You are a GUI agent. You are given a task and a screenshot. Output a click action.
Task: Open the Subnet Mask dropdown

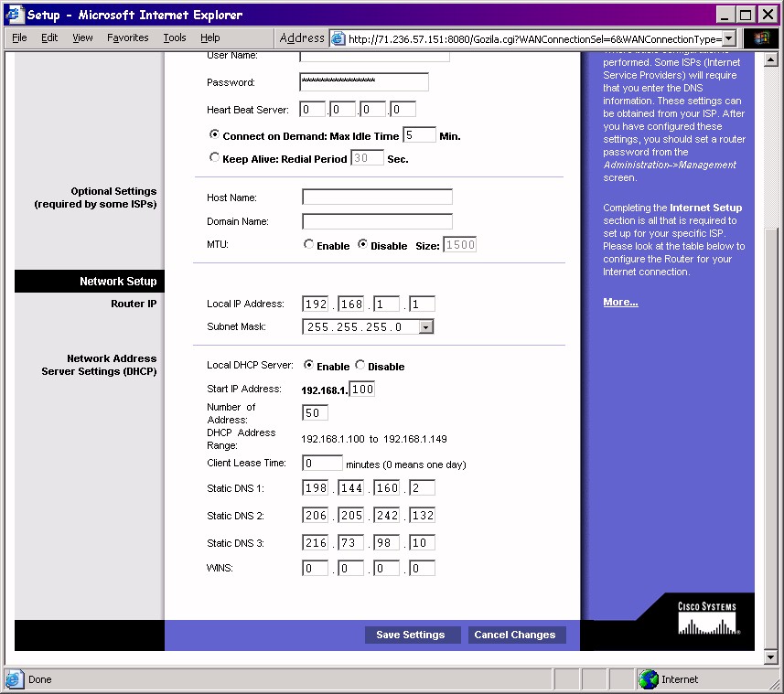click(x=426, y=326)
